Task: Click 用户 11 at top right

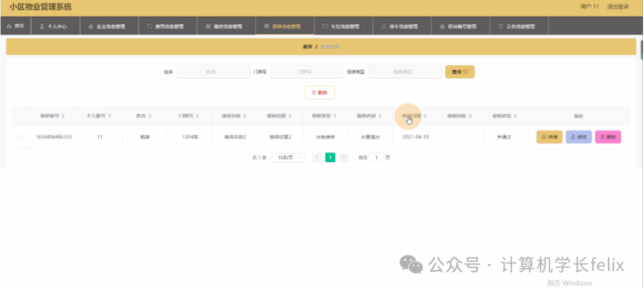Action: [x=589, y=7]
